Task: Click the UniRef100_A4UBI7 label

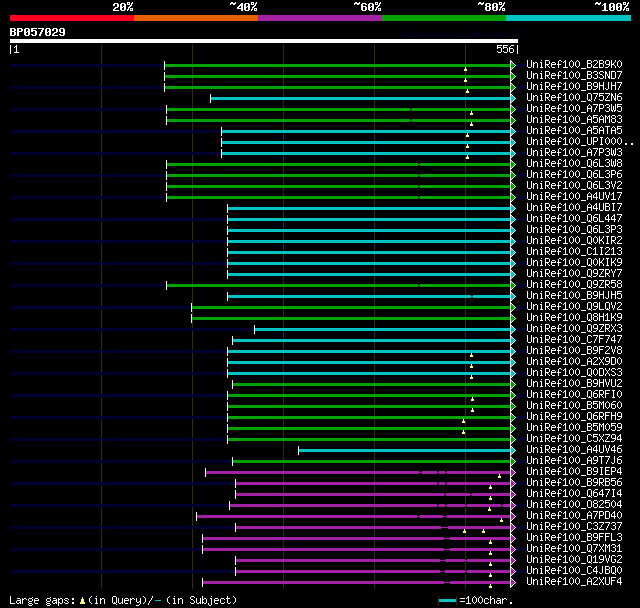Action: (574, 208)
